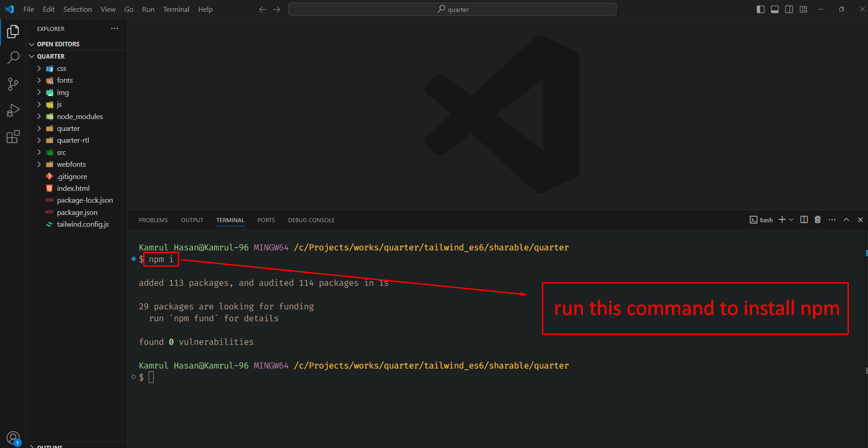
Task: Open the package.json file
Action: pyautogui.click(x=77, y=213)
